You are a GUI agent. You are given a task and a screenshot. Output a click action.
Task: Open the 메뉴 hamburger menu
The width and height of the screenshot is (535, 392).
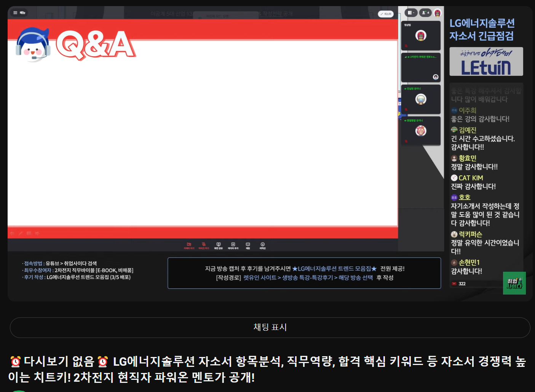point(19,13)
